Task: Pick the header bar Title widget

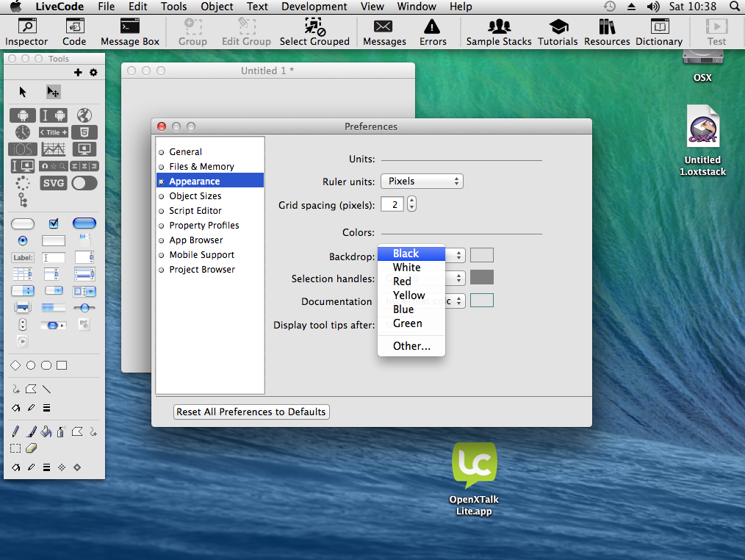Action: pyautogui.click(x=53, y=132)
